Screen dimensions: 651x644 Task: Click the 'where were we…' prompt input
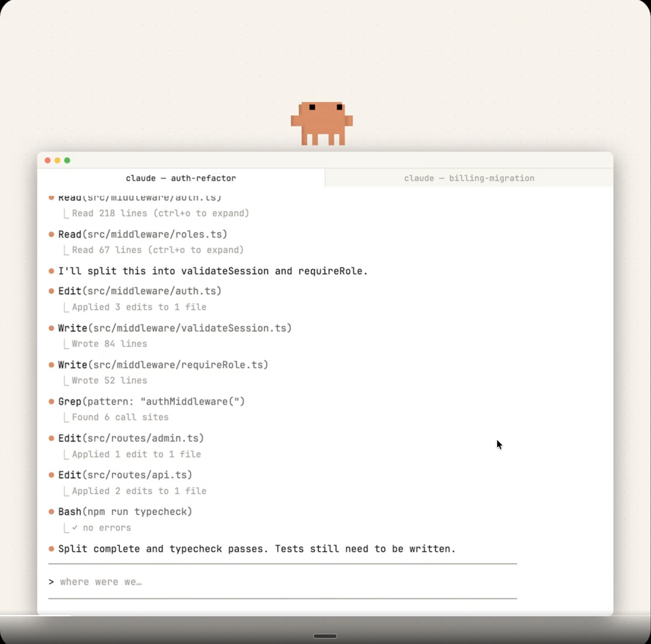pos(101,582)
